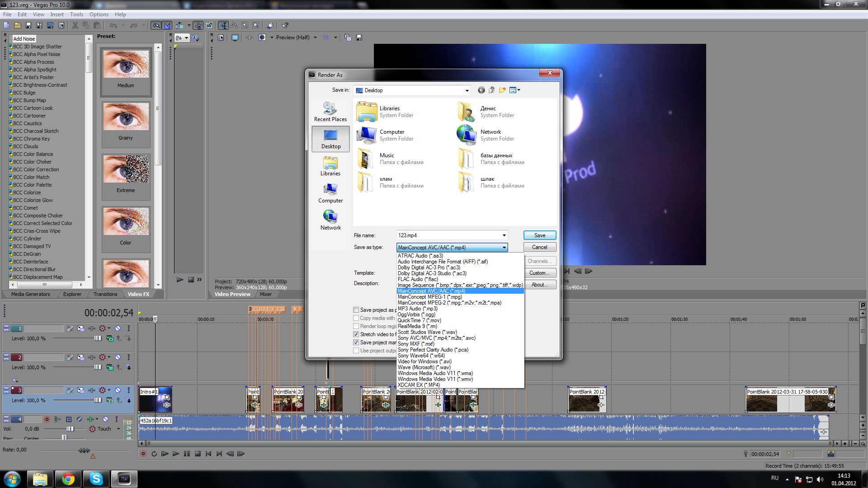
Task: Click the Record button in timeline transport
Action: [143, 454]
